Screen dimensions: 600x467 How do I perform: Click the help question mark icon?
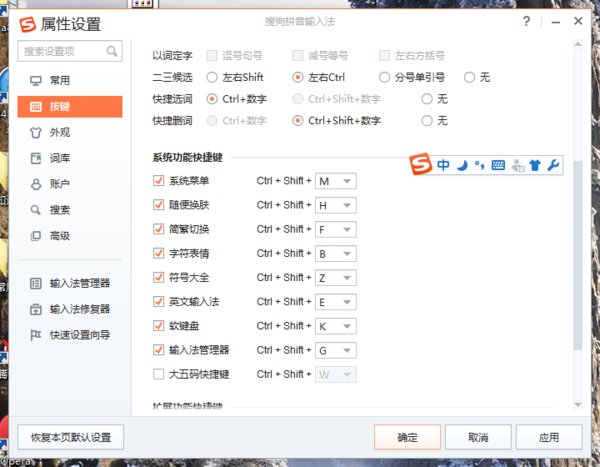coord(527,21)
